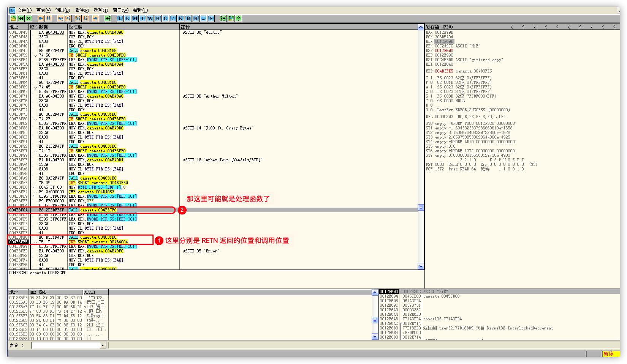Run the program with the play icon
This screenshot has width=627, height=364.
(41, 18)
